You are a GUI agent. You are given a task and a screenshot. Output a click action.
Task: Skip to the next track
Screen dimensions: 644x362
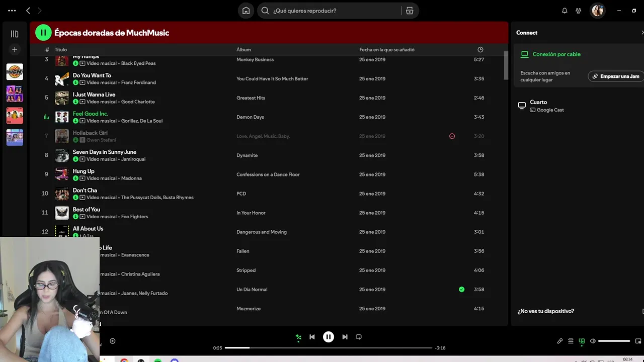(x=345, y=337)
